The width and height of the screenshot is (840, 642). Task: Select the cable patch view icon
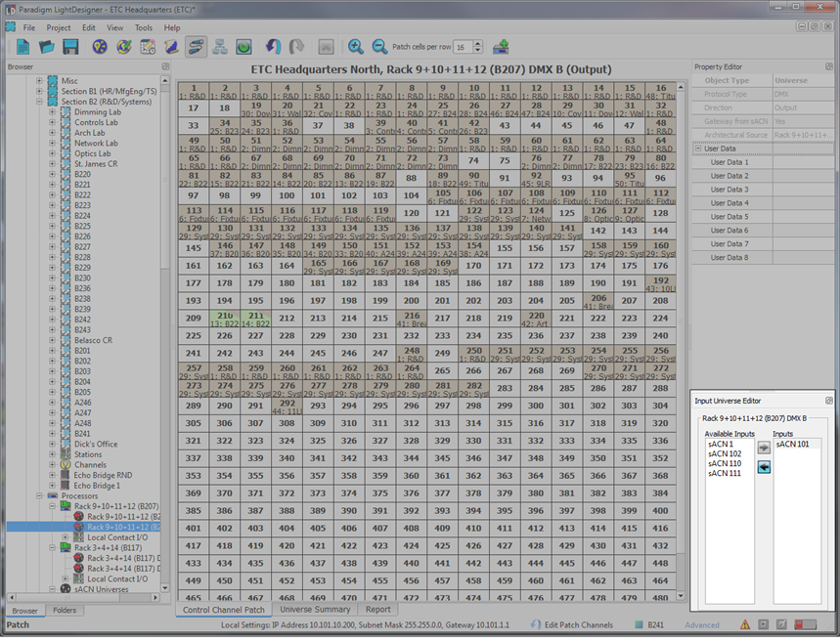click(197, 47)
